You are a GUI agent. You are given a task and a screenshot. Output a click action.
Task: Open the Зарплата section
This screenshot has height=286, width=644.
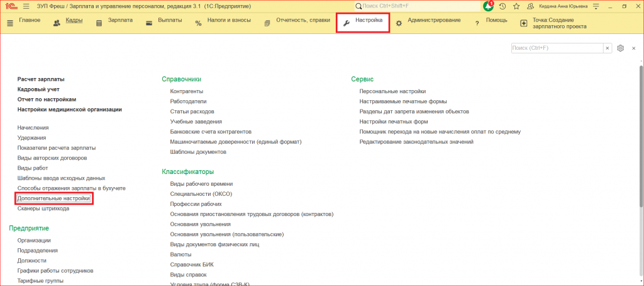[120, 20]
